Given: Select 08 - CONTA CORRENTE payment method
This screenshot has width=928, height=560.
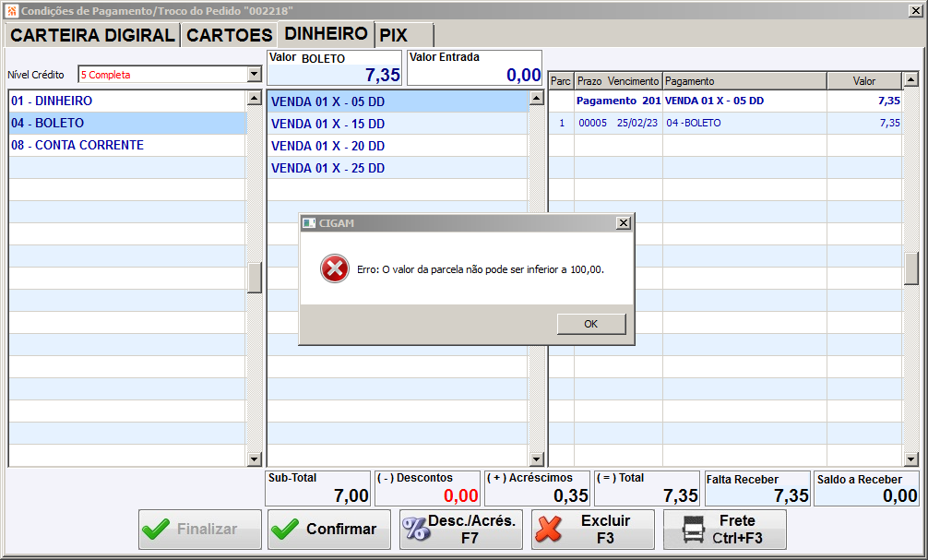Looking at the screenshot, I should [x=127, y=145].
